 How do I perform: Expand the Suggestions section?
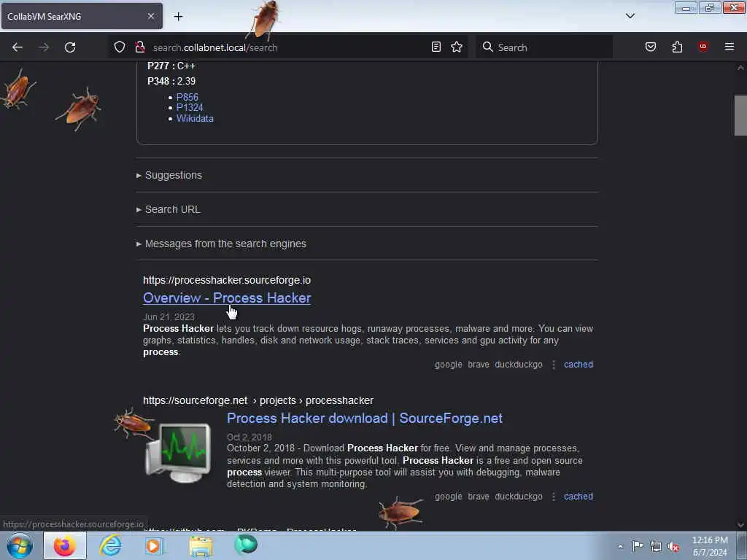pyautogui.click(x=174, y=175)
